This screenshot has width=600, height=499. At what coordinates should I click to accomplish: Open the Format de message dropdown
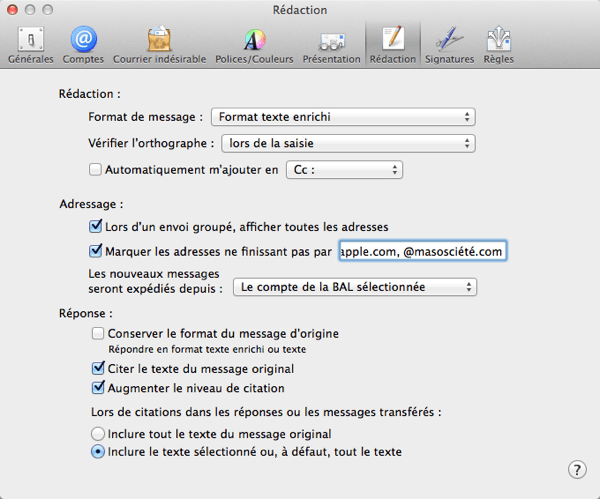pos(342,117)
